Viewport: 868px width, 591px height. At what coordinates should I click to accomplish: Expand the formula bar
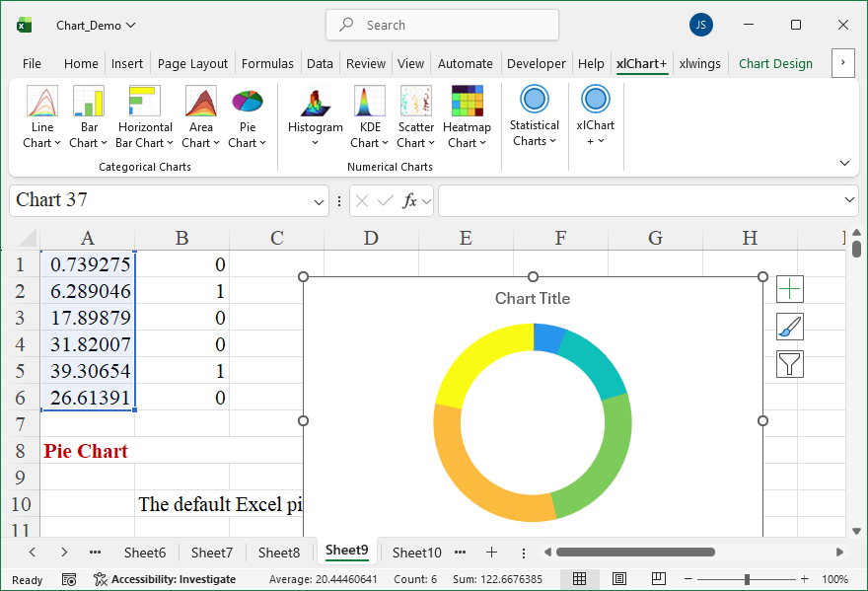point(850,200)
